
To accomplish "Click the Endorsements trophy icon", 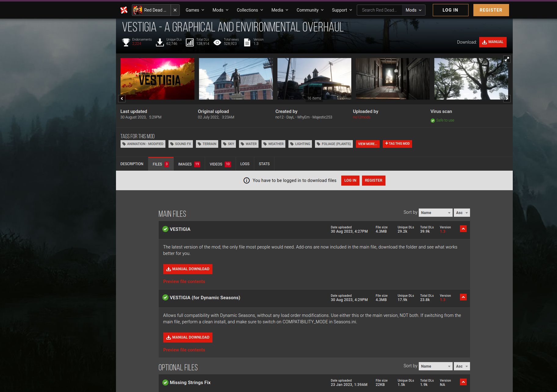I will (x=126, y=42).
